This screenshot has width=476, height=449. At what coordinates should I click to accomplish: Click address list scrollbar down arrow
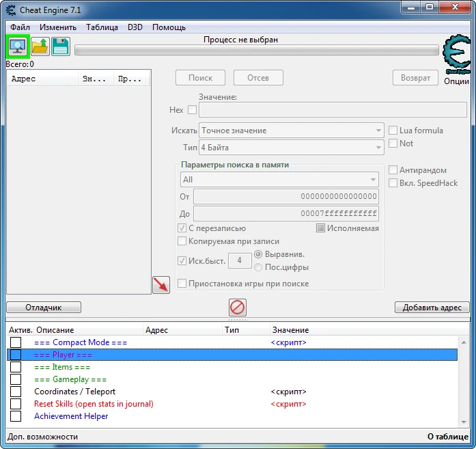pos(464,422)
